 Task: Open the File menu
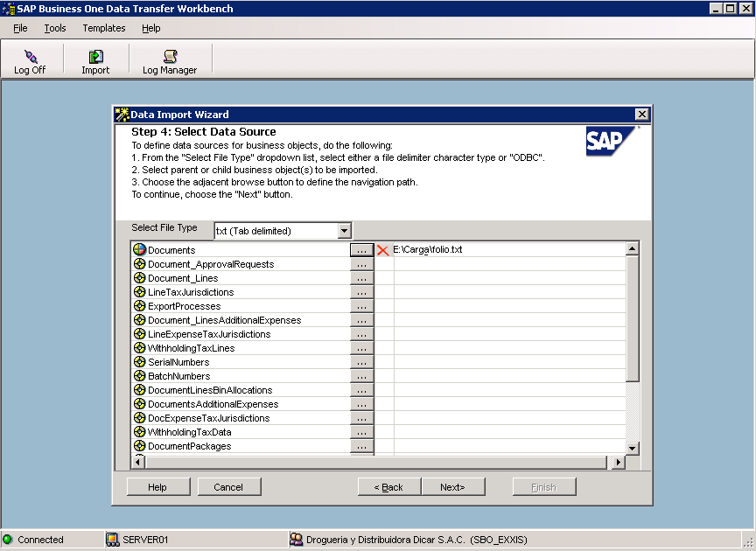coord(19,28)
